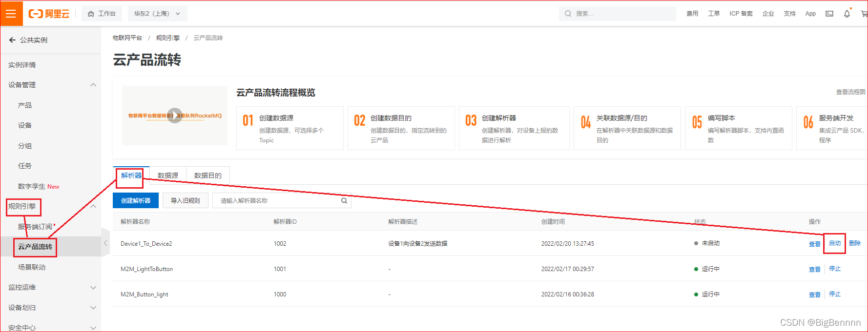
Task: View the M2M_Button_light parser
Action: point(814,294)
